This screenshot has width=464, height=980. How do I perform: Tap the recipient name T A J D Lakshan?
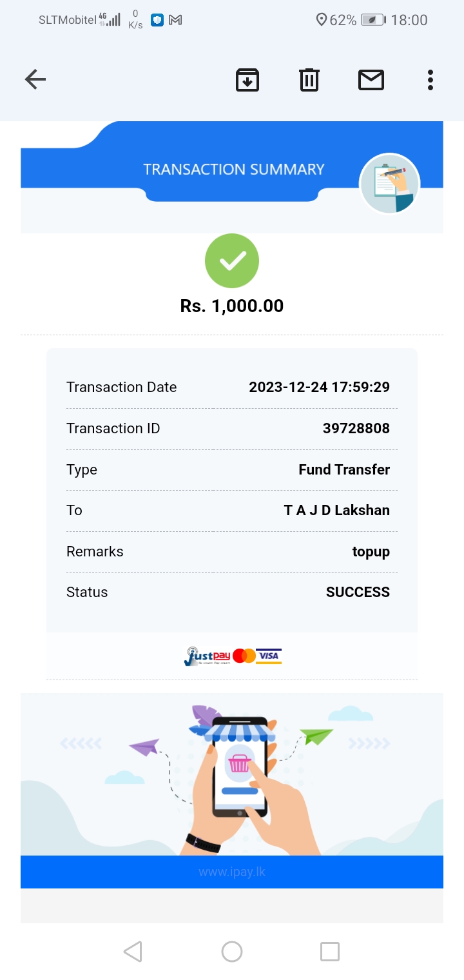click(x=336, y=511)
